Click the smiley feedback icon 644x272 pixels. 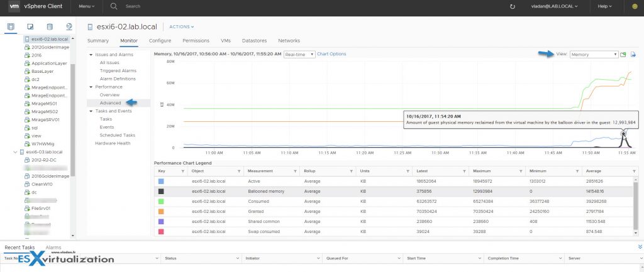(x=635, y=6)
